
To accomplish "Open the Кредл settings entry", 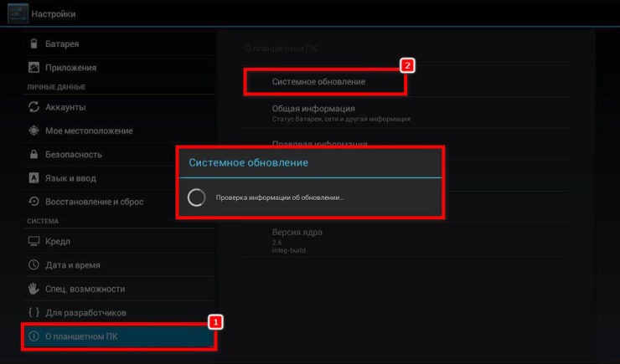I will 58,241.
